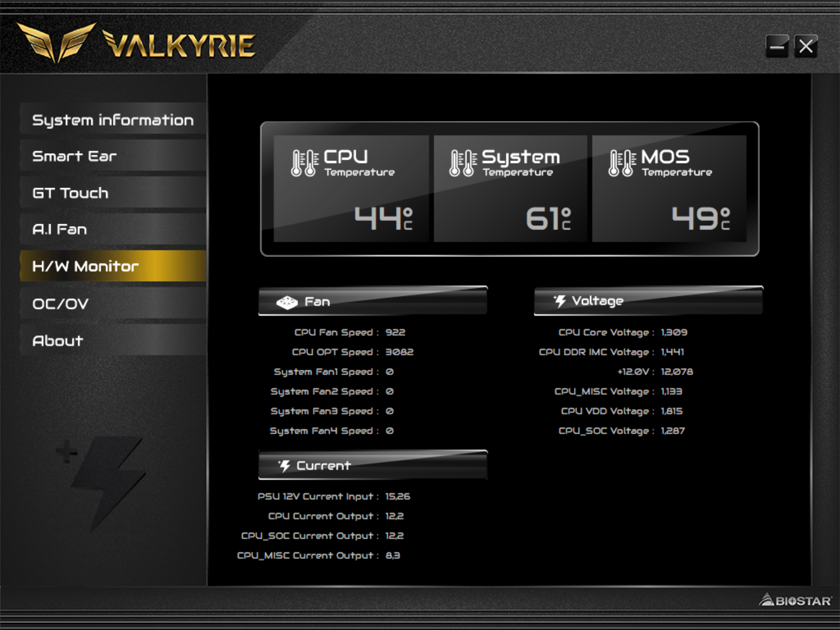Click the Valkyrie winged logo

click(x=56, y=42)
